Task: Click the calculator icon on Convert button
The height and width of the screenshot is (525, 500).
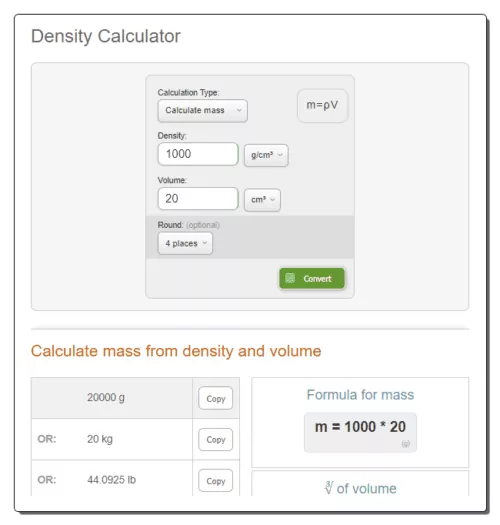Action: point(290,278)
